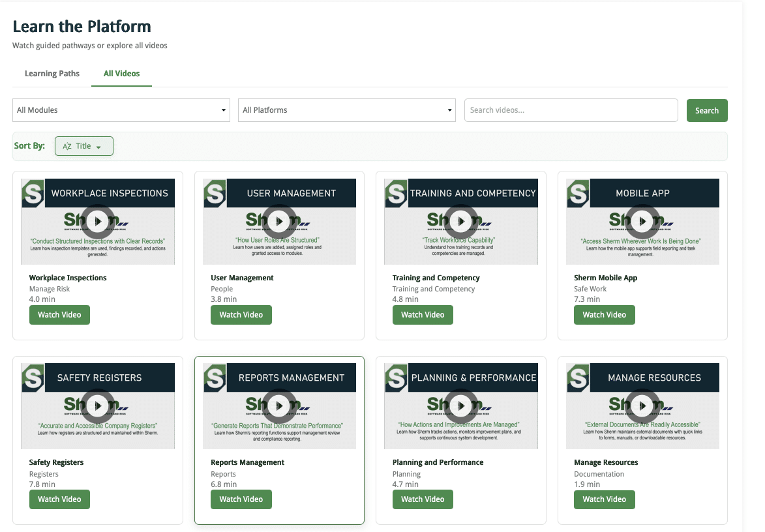Click the Sherm S logo on Safety Registers thumbnail

point(33,377)
